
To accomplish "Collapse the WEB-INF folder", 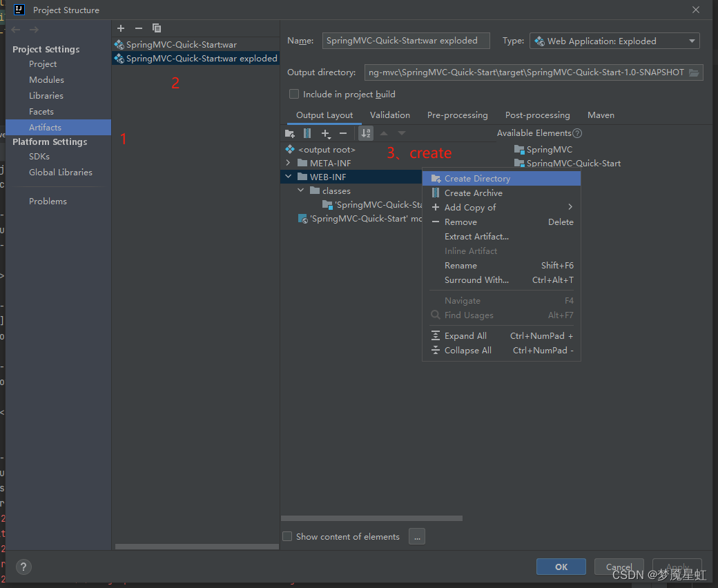I will (288, 177).
